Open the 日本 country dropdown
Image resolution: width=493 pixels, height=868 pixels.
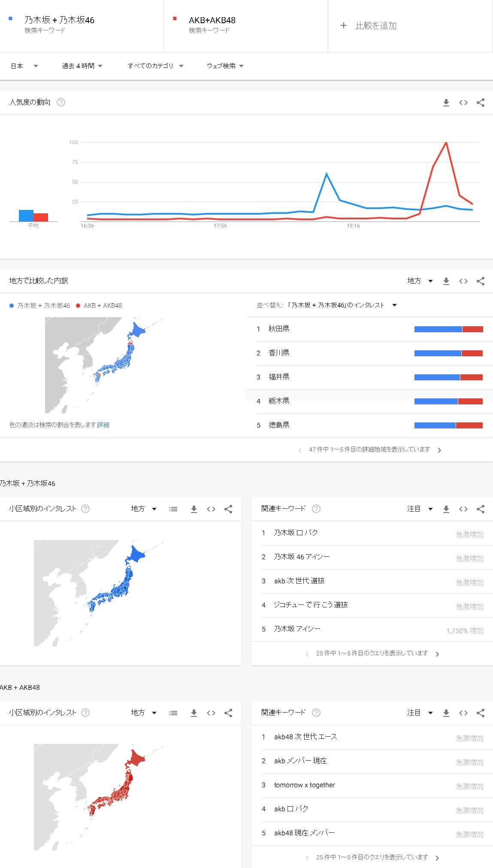(x=24, y=66)
